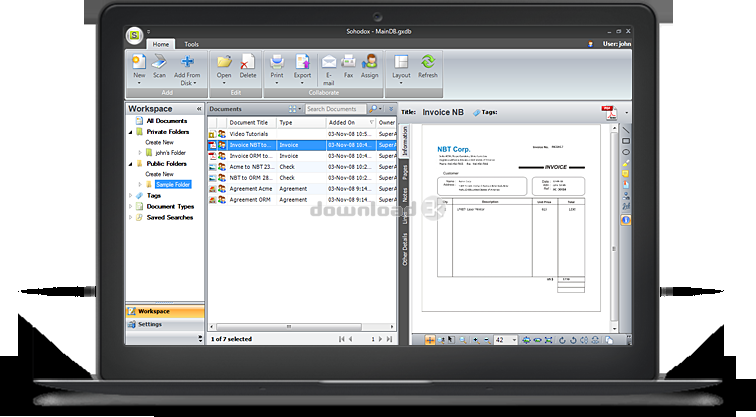The height and width of the screenshot is (417, 756).
Task: Click the zoom in magnifier icon
Action: coord(476,340)
